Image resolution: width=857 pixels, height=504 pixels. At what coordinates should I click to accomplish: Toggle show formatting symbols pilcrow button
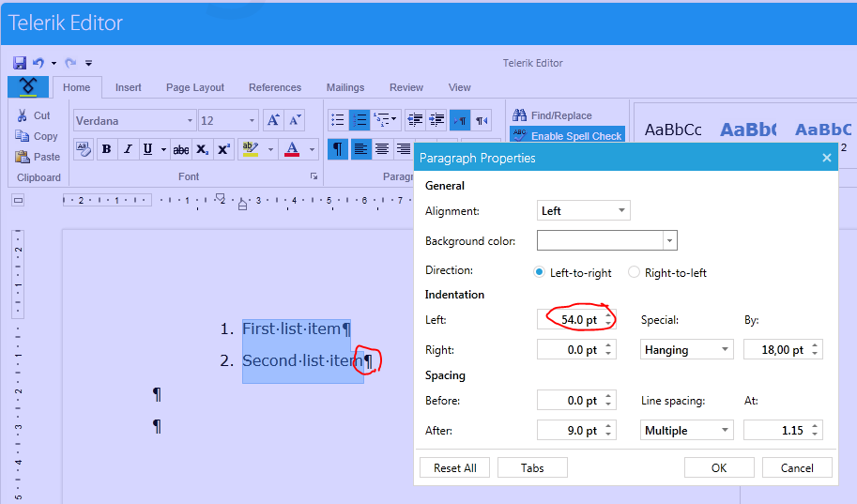(x=338, y=148)
